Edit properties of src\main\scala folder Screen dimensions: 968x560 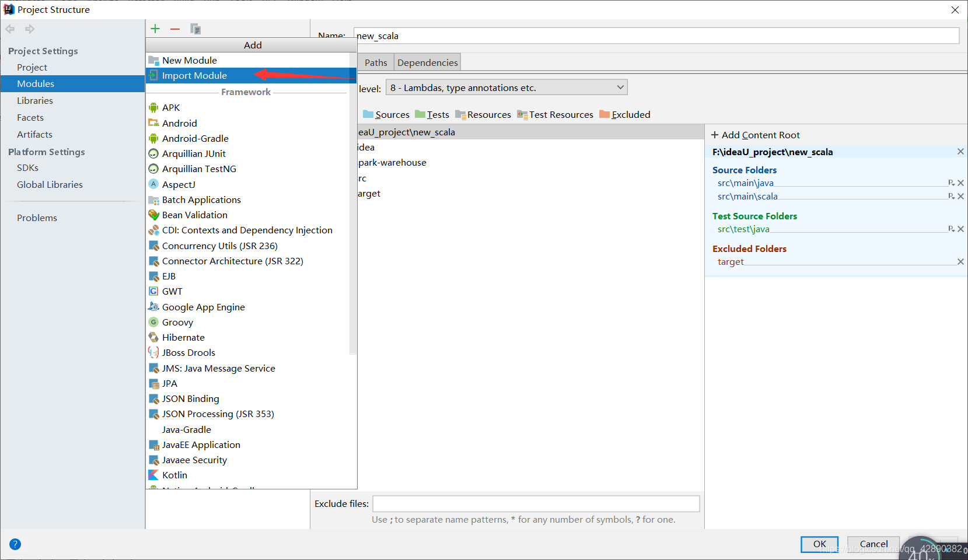[x=951, y=196]
